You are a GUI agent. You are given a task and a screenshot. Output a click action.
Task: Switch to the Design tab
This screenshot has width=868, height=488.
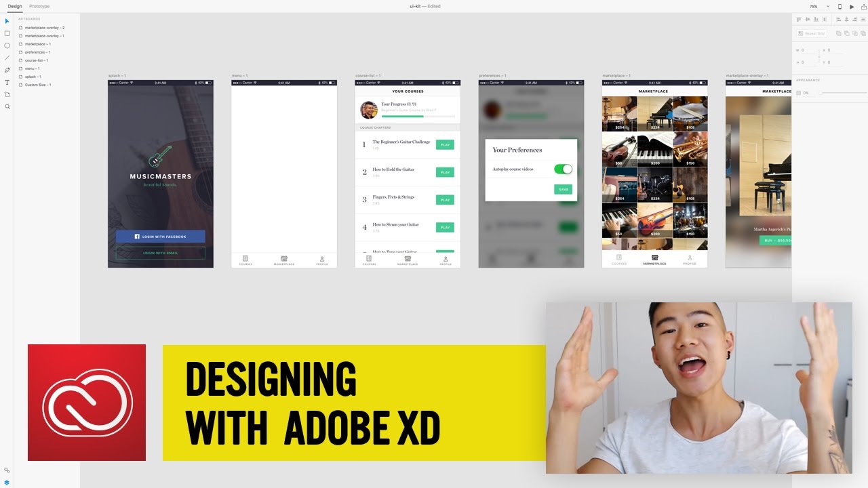click(x=15, y=6)
